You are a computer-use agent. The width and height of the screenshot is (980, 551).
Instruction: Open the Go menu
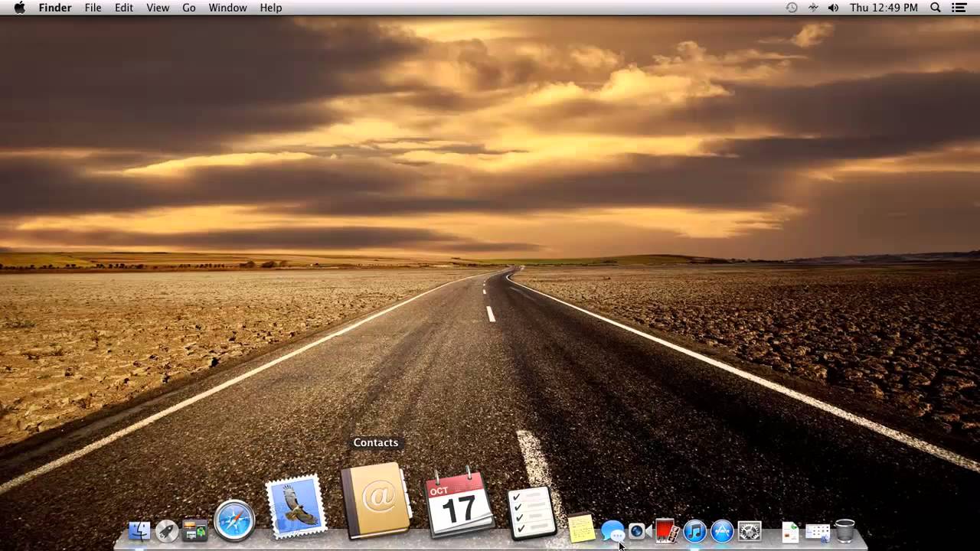click(189, 8)
